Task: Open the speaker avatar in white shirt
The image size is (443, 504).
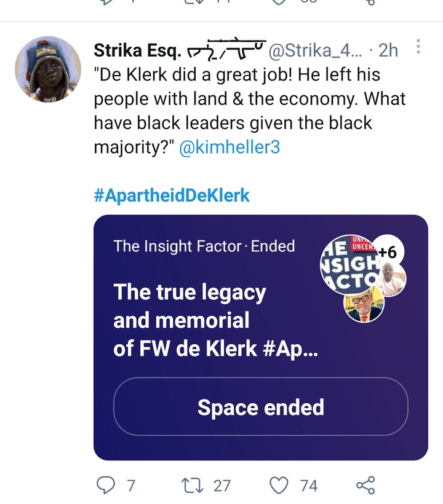Action: pos(392,279)
